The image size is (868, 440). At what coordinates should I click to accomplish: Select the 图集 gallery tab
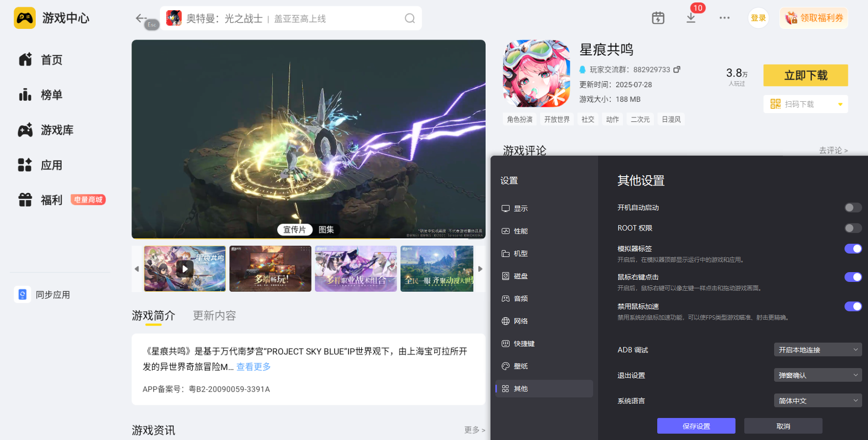[326, 230]
